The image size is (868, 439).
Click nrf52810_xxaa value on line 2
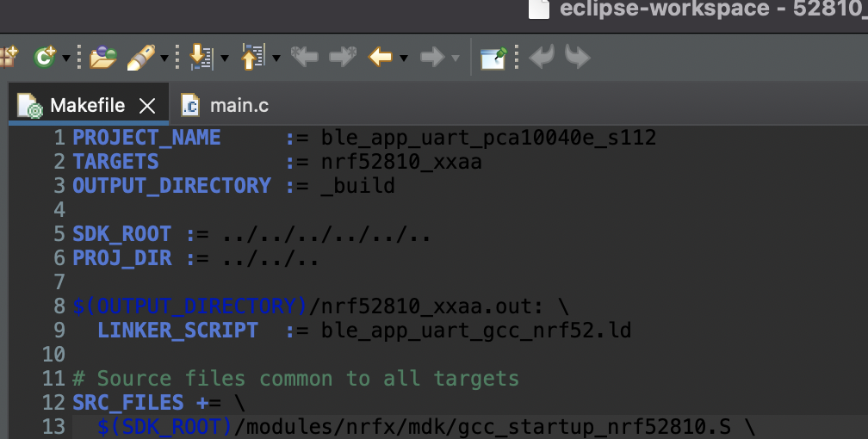coord(401,162)
